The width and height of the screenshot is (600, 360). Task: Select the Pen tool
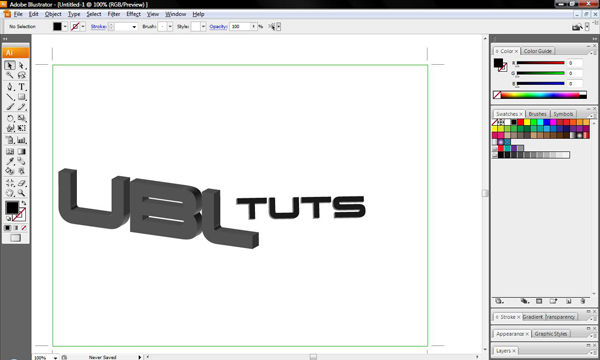pyautogui.click(x=10, y=87)
